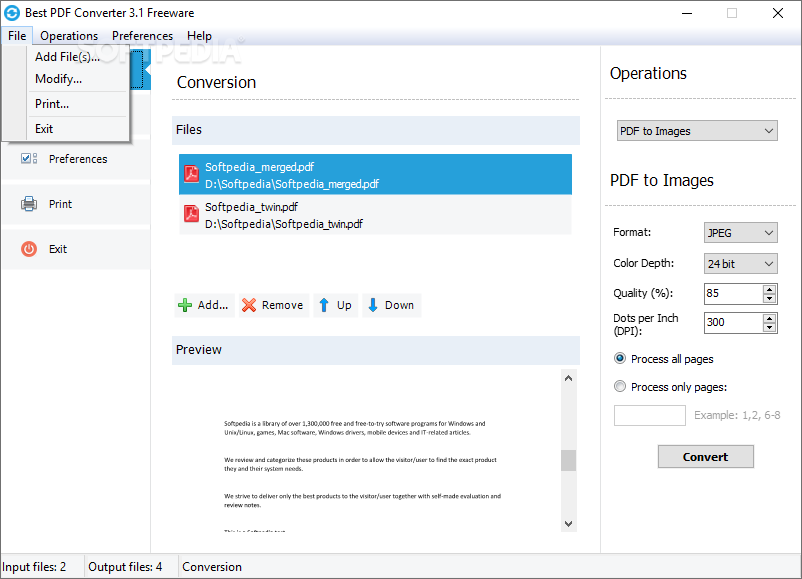Choose Add File(s)... from File menu

tap(67, 57)
